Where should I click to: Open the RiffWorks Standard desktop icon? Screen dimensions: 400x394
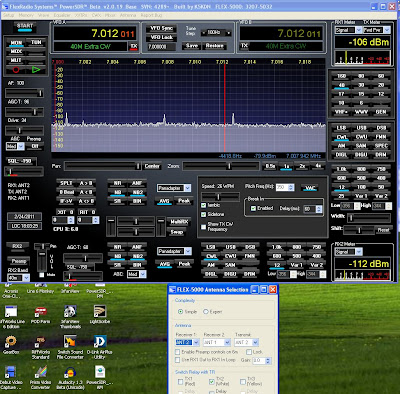pyautogui.click(x=40, y=347)
